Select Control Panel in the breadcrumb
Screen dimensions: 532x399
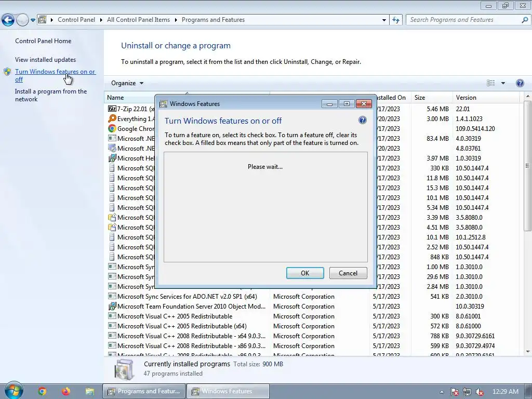76,20
